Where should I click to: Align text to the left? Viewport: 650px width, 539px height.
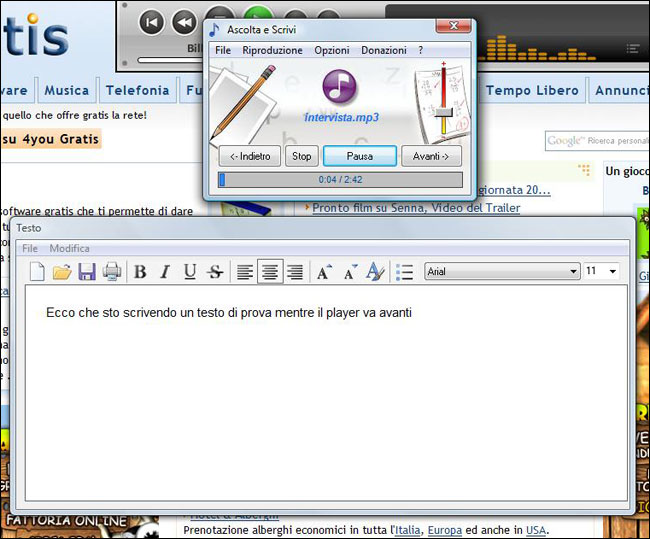point(245,272)
